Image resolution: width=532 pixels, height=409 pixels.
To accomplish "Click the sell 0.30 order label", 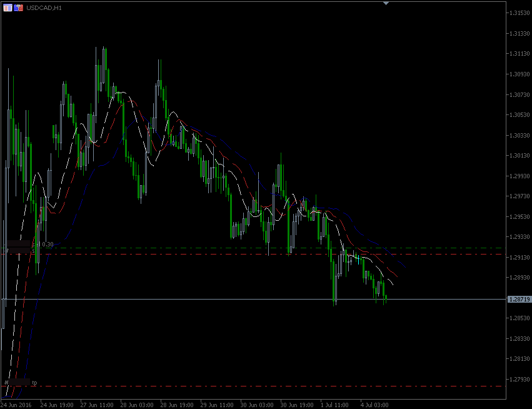I will pyautogui.click(x=43, y=245).
